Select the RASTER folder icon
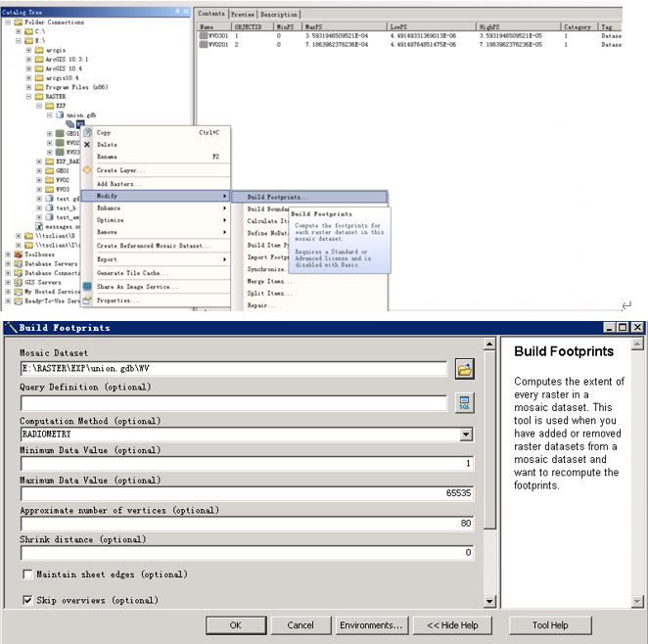Screen dimensions: 648x644 click(39, 96)
